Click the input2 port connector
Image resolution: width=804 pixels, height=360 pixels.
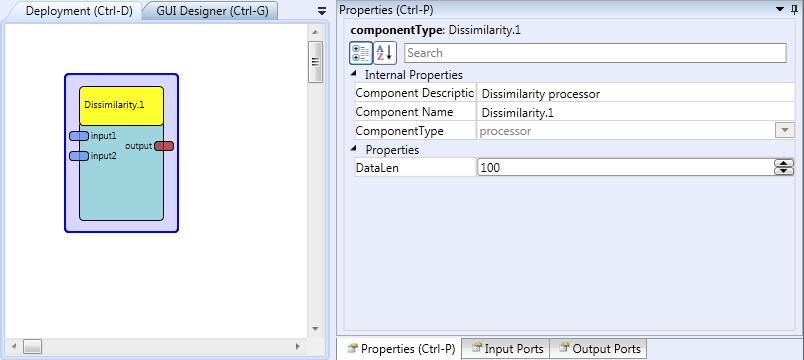click(x=78, y=156)
